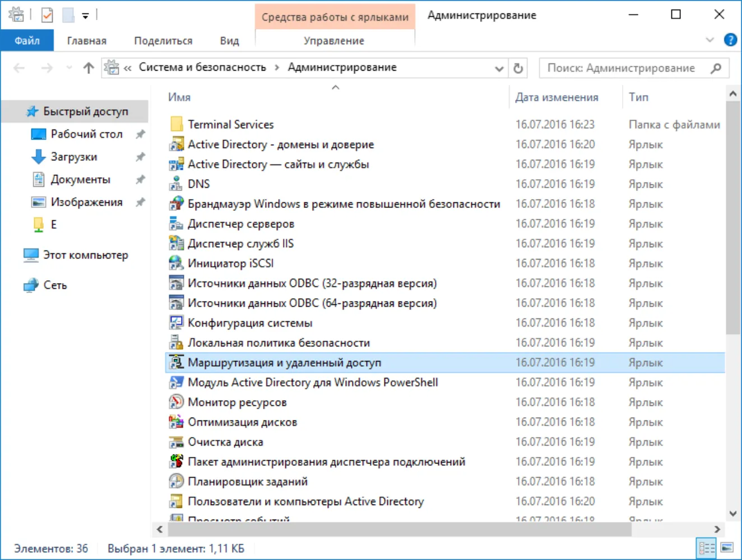742x560 pixels.
Task: Select the Диспетчер служб IIS icon
Action: 176,243
